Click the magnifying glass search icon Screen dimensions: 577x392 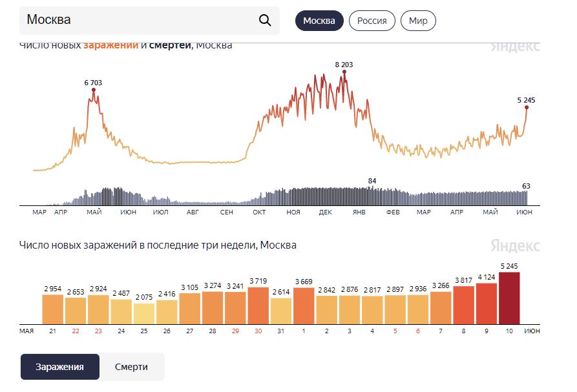coord(265,20)
